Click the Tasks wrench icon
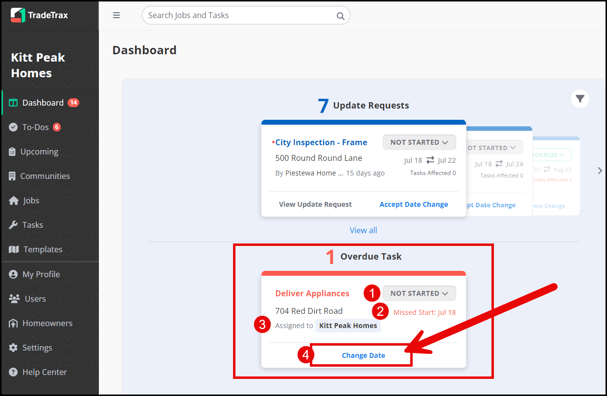Image resolution: width=607 pixels, height=396 pixels. 13,225
